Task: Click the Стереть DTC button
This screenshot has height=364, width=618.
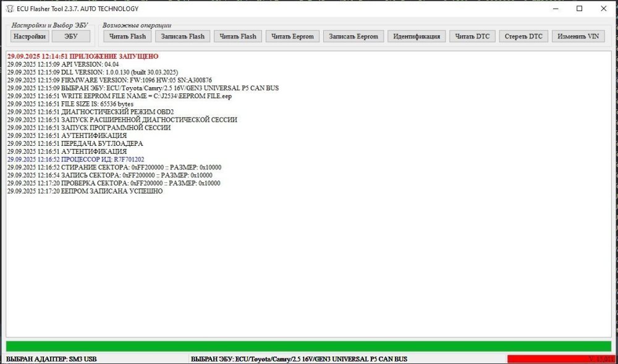Action: (524, 36)
